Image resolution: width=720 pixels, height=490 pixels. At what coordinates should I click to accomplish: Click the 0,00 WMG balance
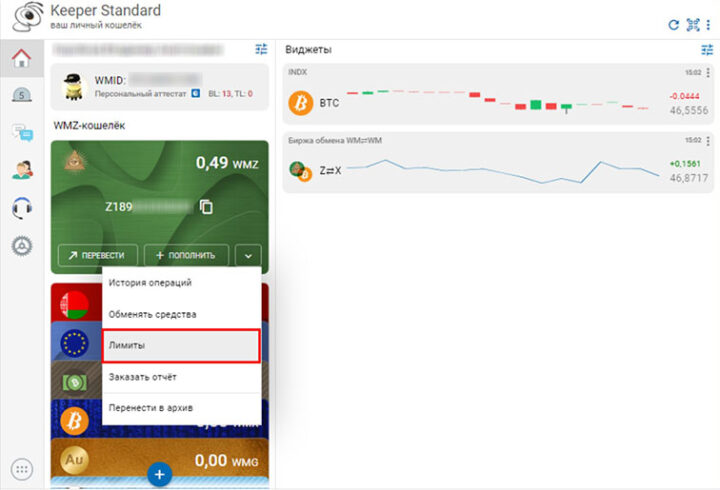click(x=227, y=460)
